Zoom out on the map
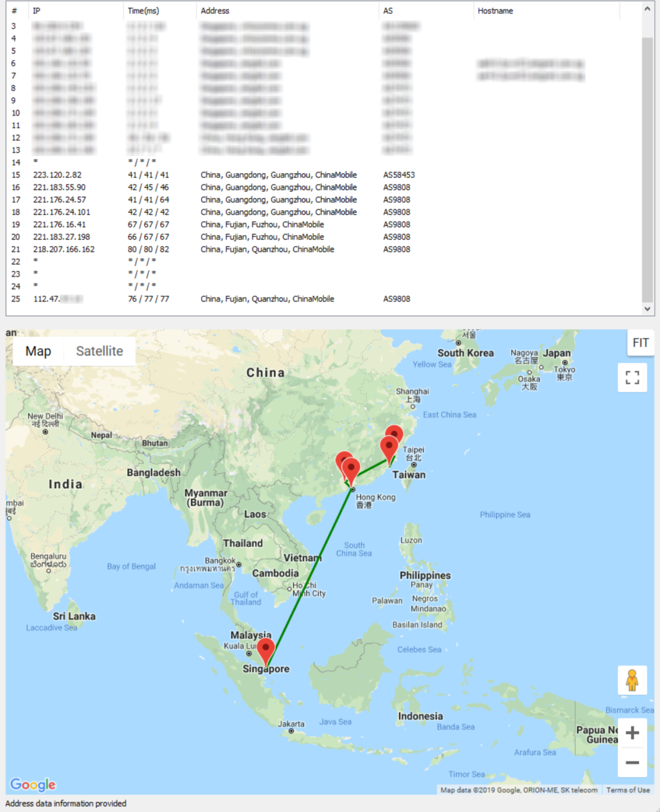This screenshot has height=812, width=660. [632, 763]
